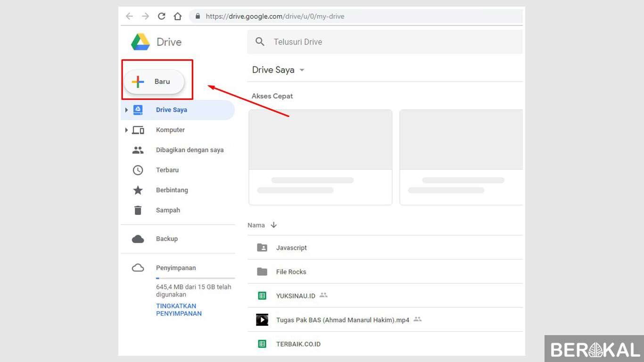Click the shared icon beside Tugas Pak BAS file
This screenshot has height=362, width=644.
coord(417,319)
